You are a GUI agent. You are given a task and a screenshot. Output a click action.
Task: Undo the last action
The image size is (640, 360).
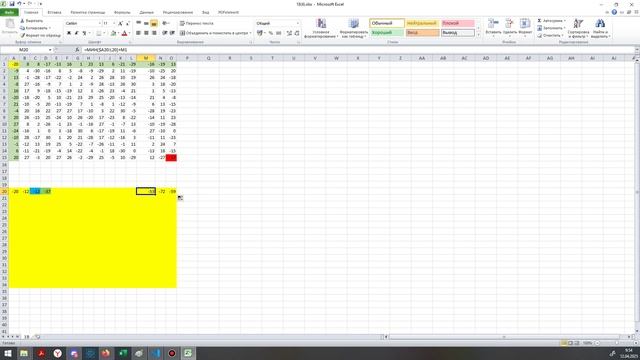19,4
